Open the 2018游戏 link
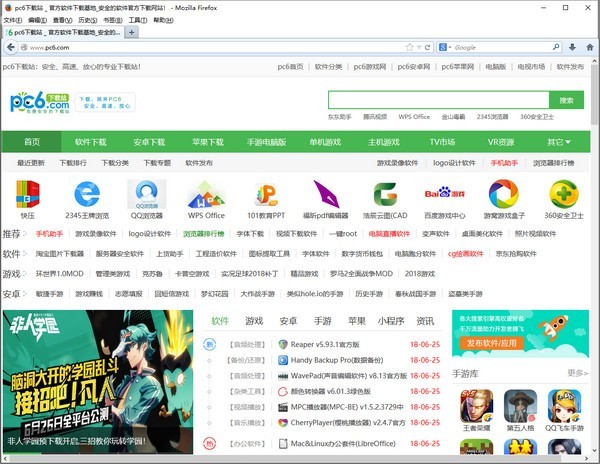 point(420,274)
